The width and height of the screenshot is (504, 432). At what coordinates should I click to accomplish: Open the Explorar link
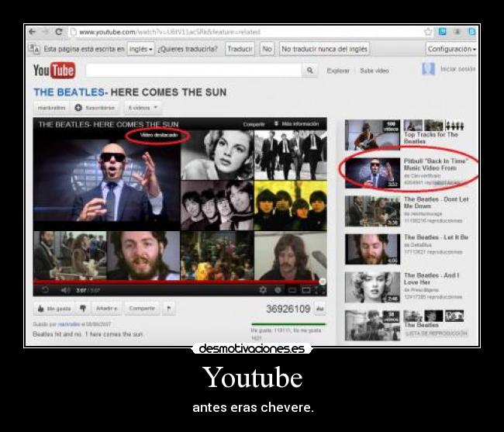pos(338,71)
